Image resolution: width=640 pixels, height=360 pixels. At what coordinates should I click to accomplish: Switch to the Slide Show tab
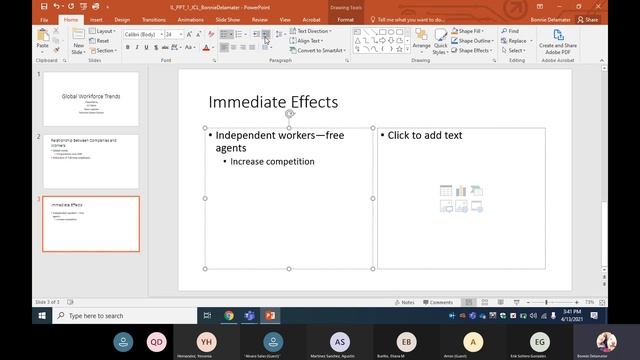click(x=227, y=20)
